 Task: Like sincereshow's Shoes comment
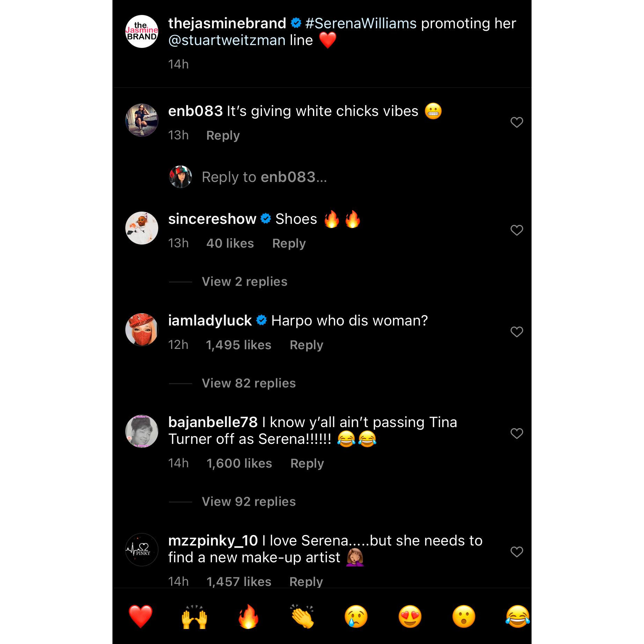point(517,230)
